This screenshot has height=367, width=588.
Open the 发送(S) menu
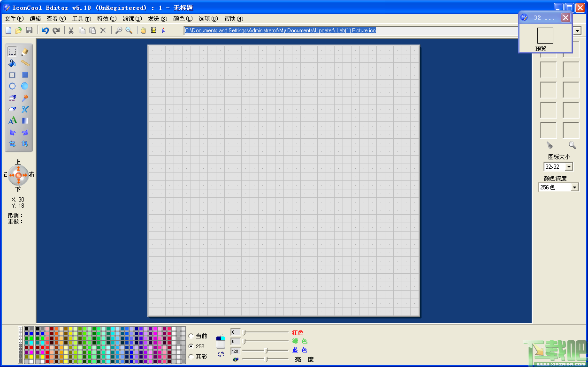pos(157,19)
